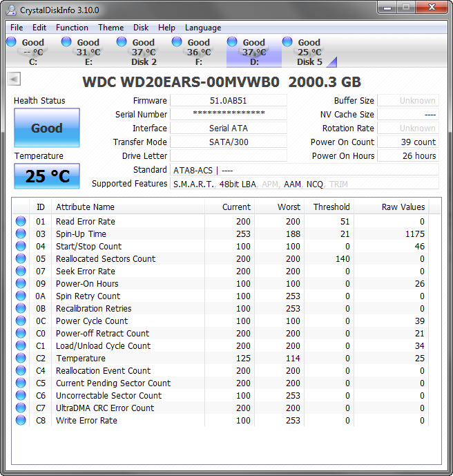
Task: Open the Theme menu
Action: (110, 28)
